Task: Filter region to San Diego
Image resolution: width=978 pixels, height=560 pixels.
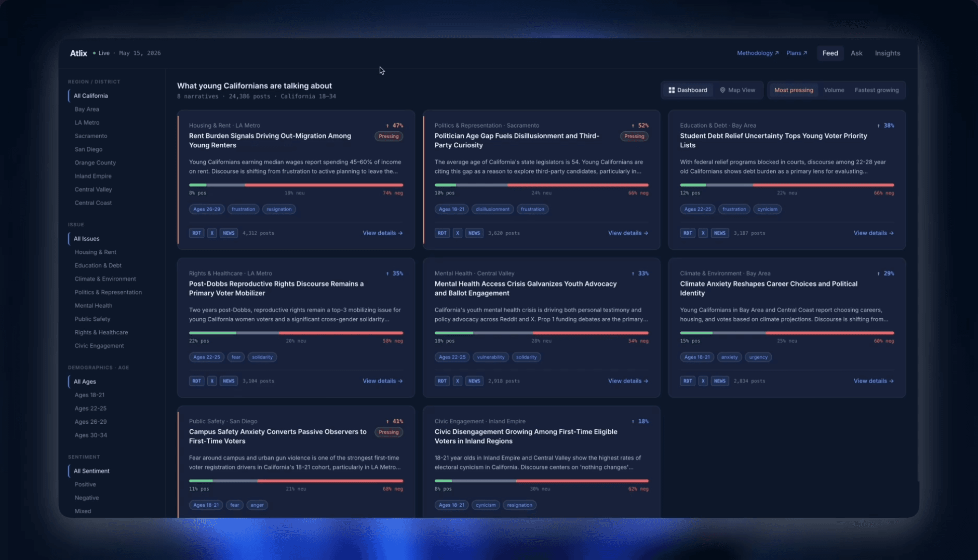Action: (89, 149)
